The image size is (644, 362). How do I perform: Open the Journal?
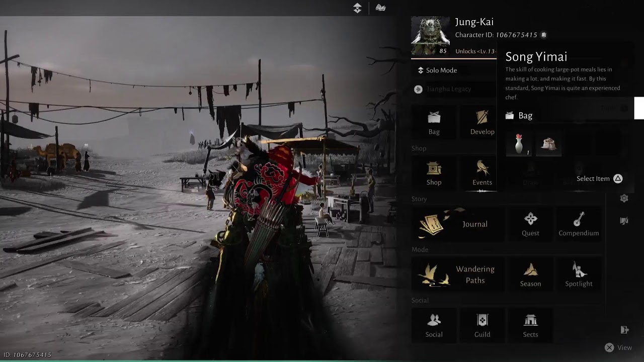(458, 224)
